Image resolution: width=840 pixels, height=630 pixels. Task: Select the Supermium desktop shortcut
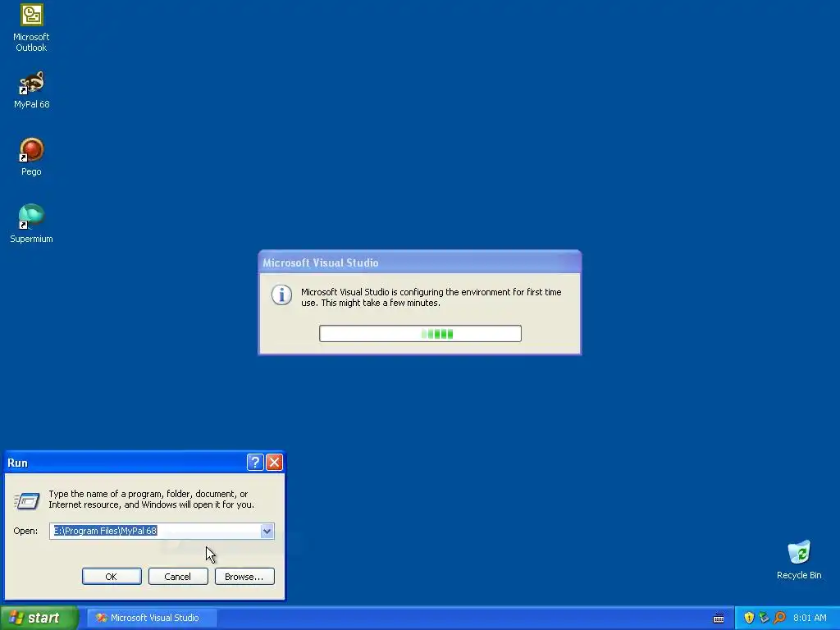(x=31, y=224)
